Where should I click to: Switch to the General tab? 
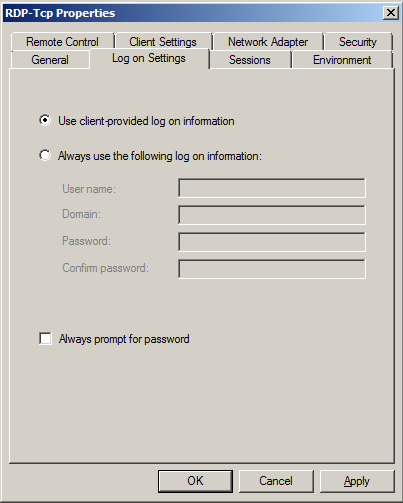click(x=50, y=60)
